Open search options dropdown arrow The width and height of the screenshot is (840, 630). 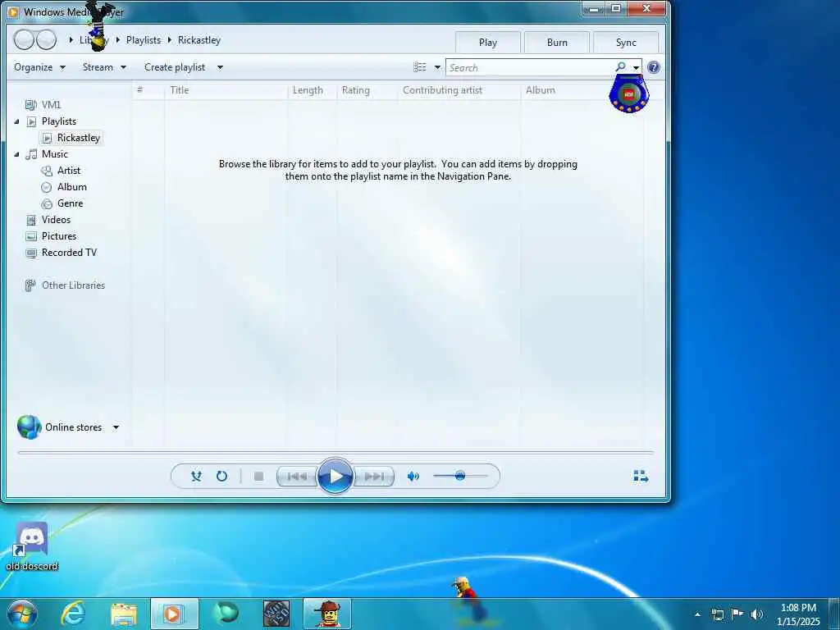tap(636, 68)
